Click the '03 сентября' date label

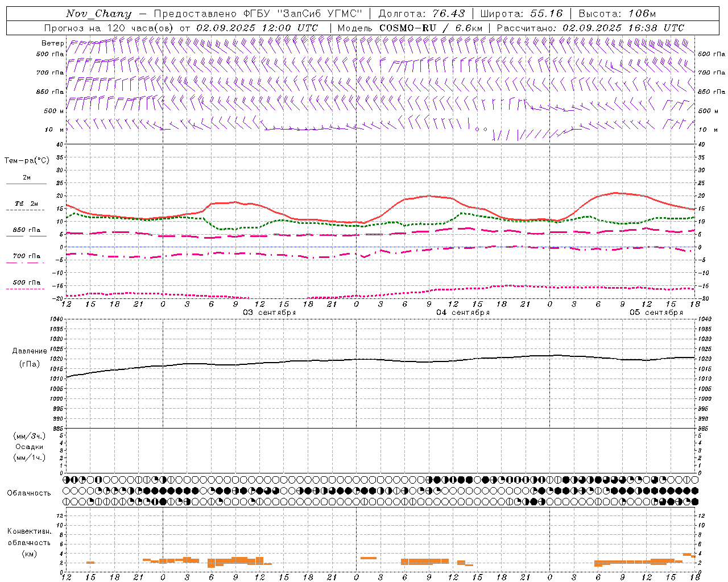coord(270,313)
